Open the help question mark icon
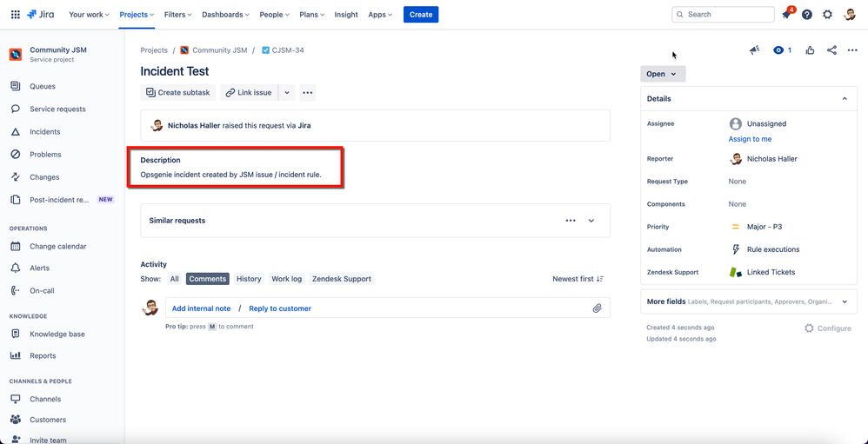Screen dimensions: 868x444 (807, 15)
